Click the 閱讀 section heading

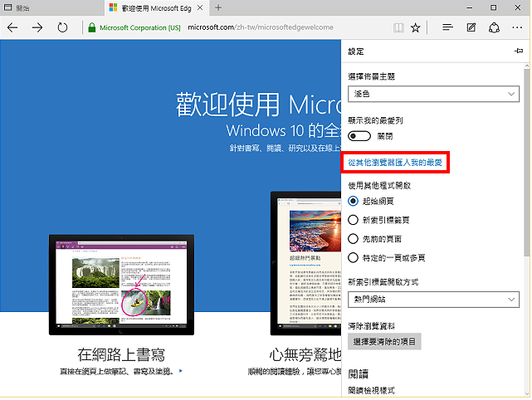[358, 374]
